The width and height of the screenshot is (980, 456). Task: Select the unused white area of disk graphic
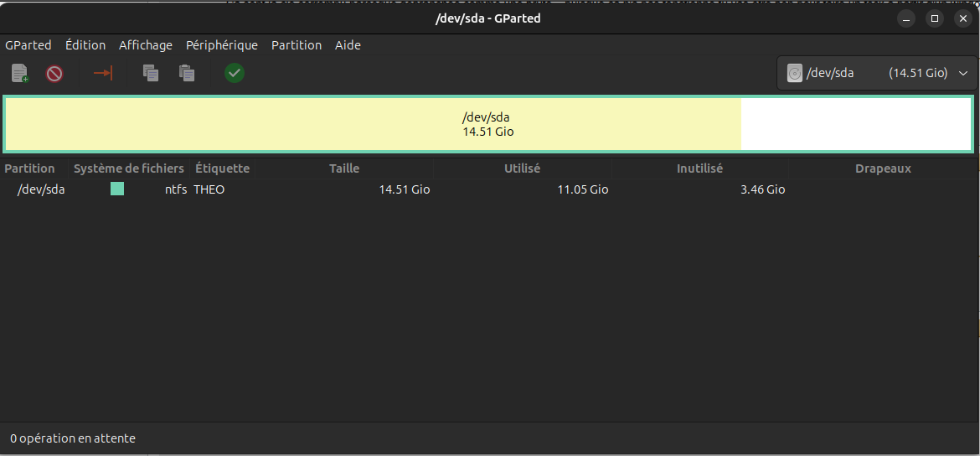point(856,124)
